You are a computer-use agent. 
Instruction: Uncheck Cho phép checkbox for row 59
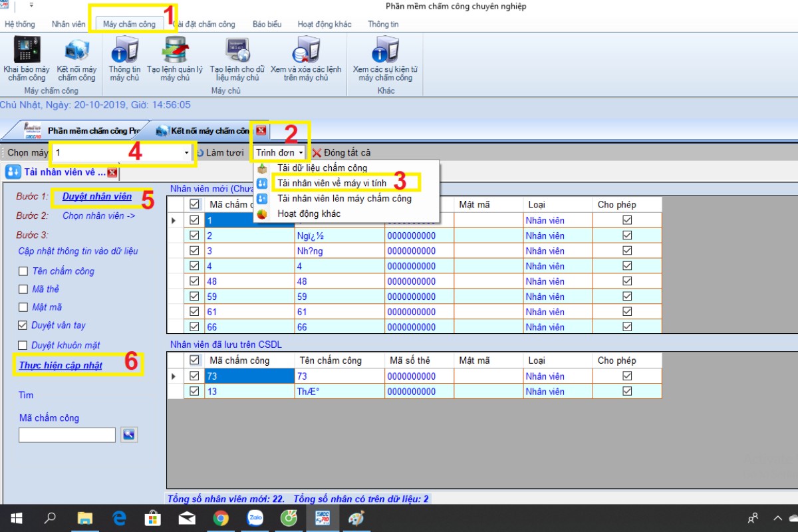pos(627,297)
